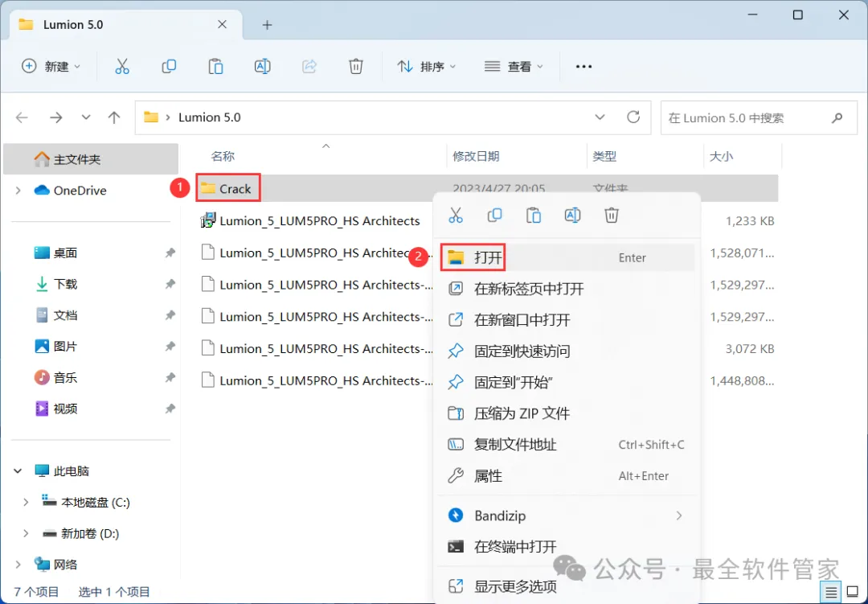The width and height of the screenshot is (868, 604).
Task: Go back with the left arrow
Action: point(23,117)
